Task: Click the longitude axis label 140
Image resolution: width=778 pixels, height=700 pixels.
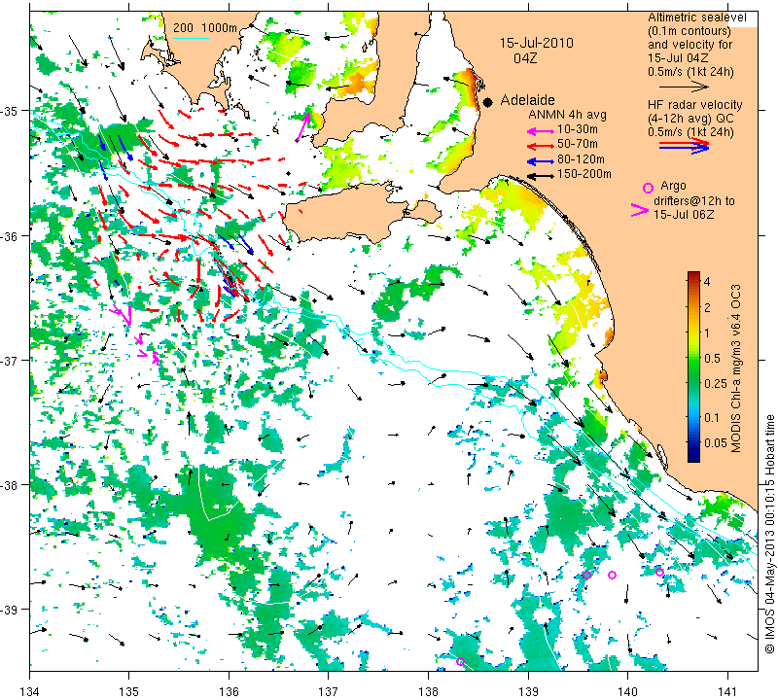Action: pos(627,690)
